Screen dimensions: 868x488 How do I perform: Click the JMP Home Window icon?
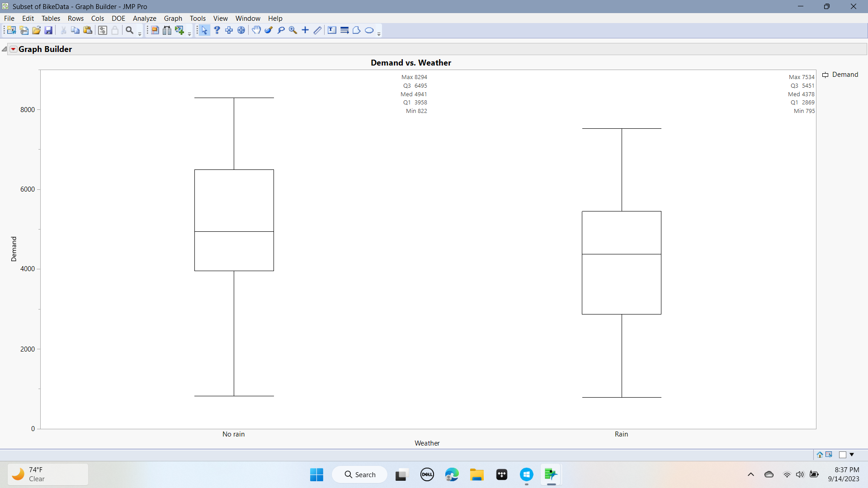pyautogui.click(x=820, y=455)
